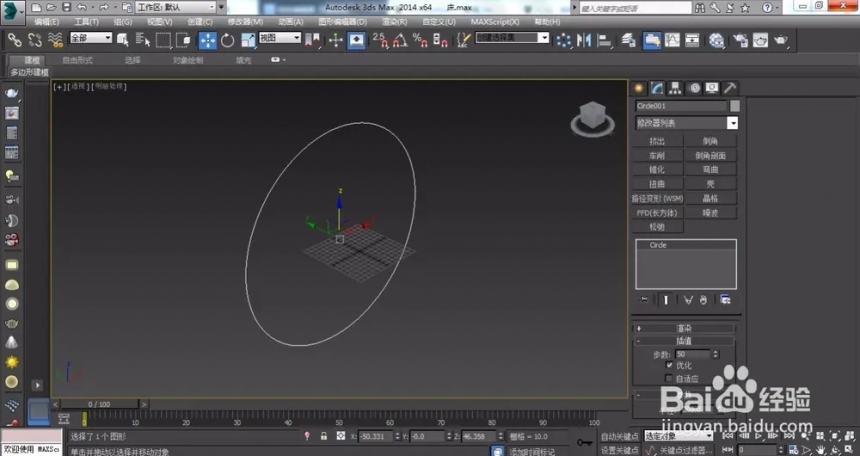Open the 全部 selection filter dropdown
Viewport: 860px width, 456px height.
[90, 38]
